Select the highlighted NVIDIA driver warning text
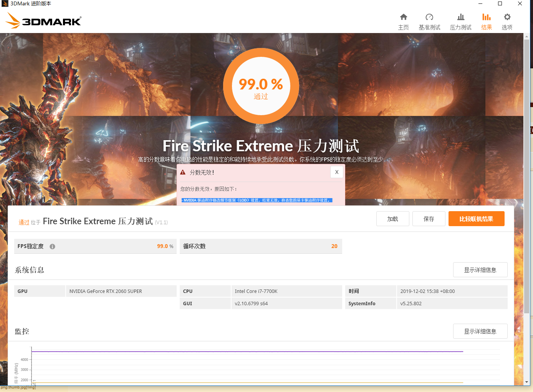This screenshot has width=533, height=392. 257,200
